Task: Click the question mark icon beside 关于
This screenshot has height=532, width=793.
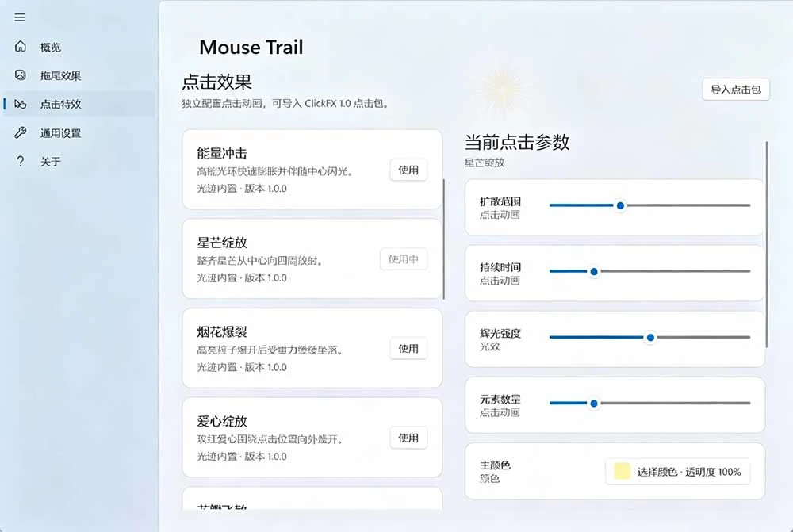Action: [21, 161]
